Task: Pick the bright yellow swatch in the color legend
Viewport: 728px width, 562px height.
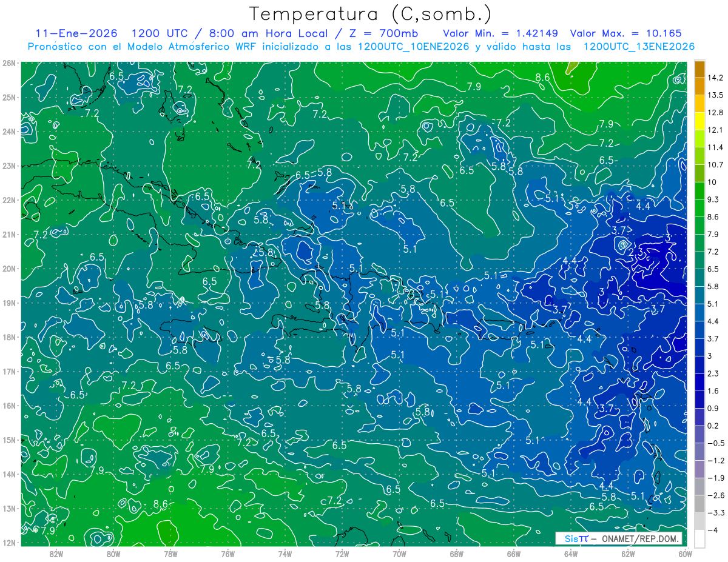Action: pos(699,122)
